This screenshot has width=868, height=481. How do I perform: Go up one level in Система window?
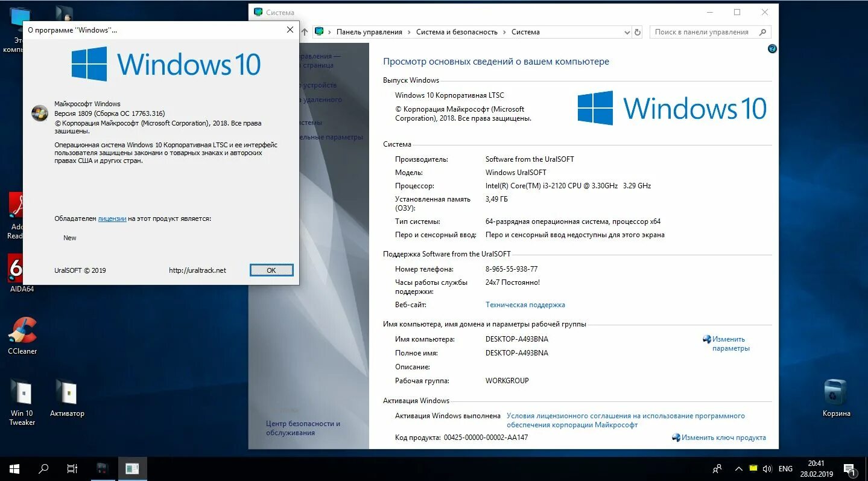tap(305, 31)
